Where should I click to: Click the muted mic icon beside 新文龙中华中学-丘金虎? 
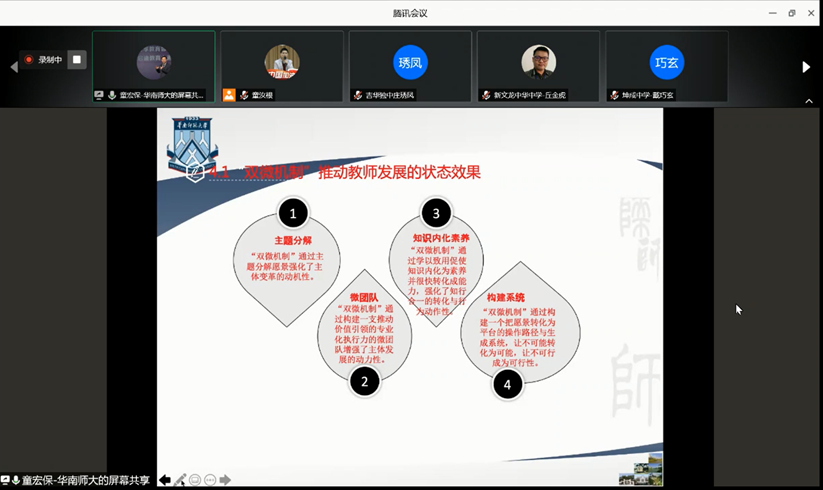(x=486, y=95)
